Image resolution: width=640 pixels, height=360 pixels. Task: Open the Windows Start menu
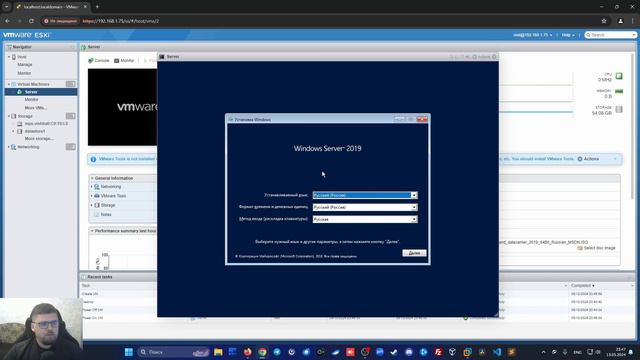129,352
